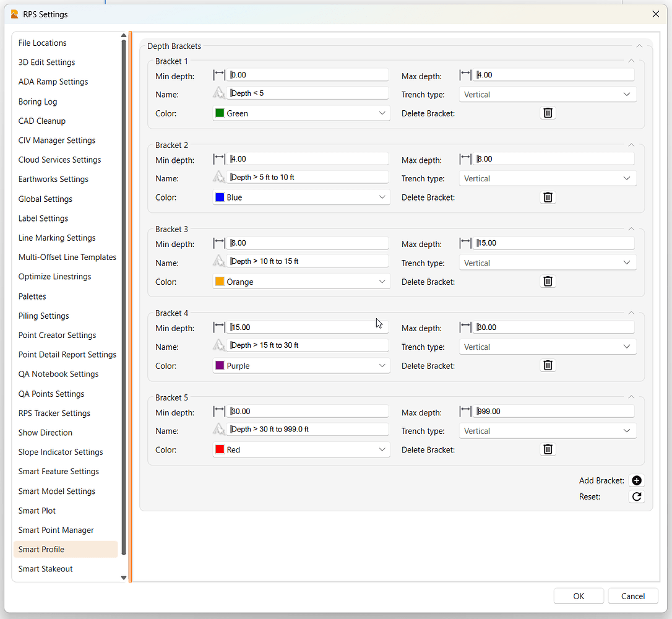This screenshot has width=672, height=619.
Task: Select Smart Plot in the sidebar
Action: pos(66,511)
